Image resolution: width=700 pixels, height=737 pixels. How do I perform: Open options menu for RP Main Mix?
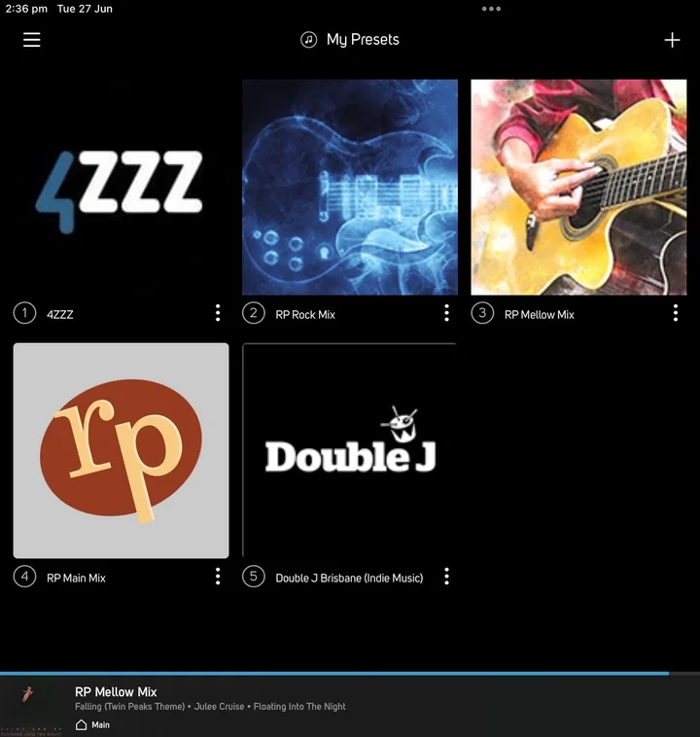coord(218,577)
